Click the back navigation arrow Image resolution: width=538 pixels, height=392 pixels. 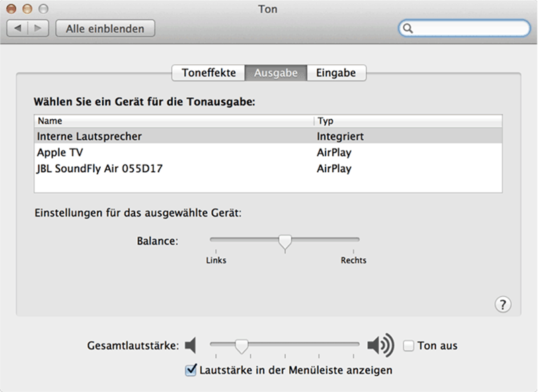click(18, 28)
